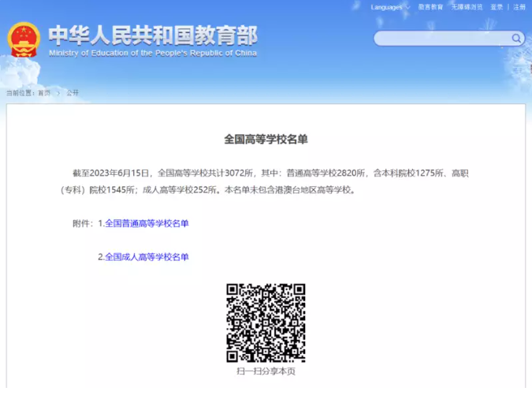Click the national emblem logo
Viewport: 532px width, 395px height.
[24, 39]
